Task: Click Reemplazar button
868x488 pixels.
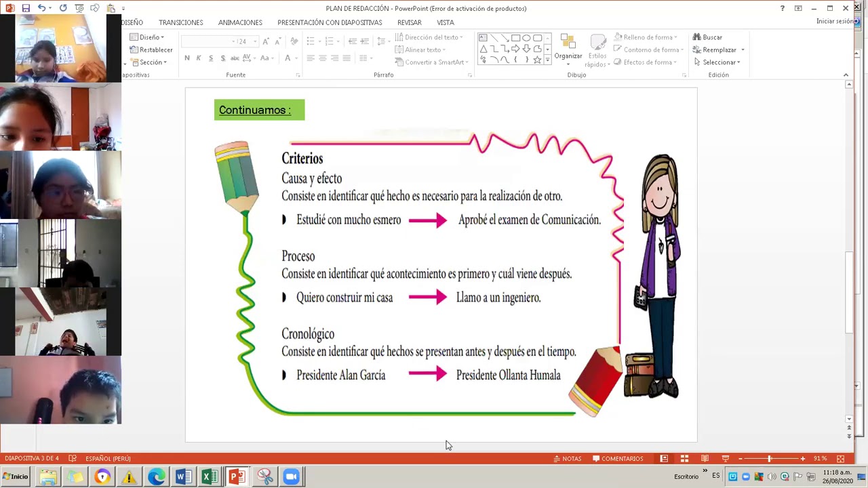Action: 718,49
